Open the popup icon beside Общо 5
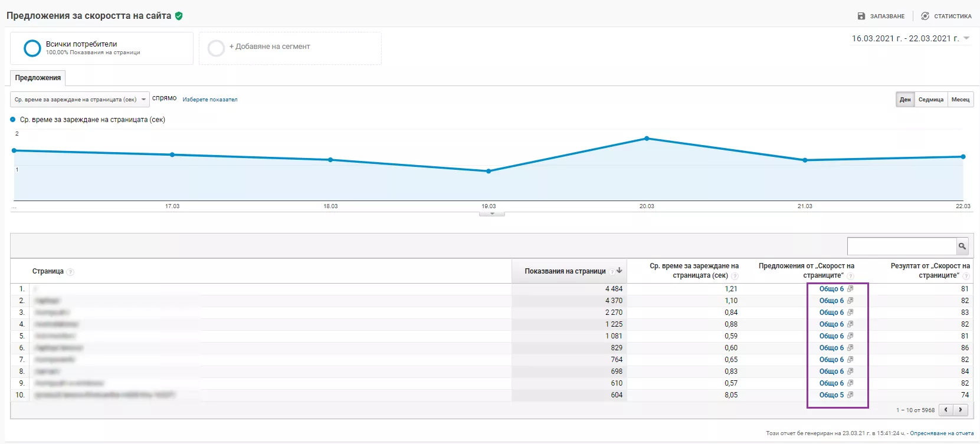The height and width of the screenshot is (444, 980). (850, 395)
